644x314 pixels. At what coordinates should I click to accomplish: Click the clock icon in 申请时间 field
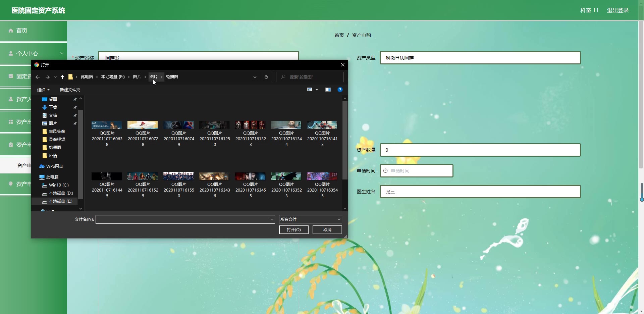385,171
